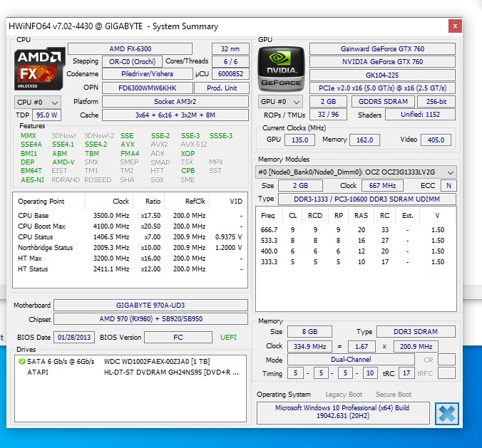Close the System Summary window with the red X

(x=455, y=26)
